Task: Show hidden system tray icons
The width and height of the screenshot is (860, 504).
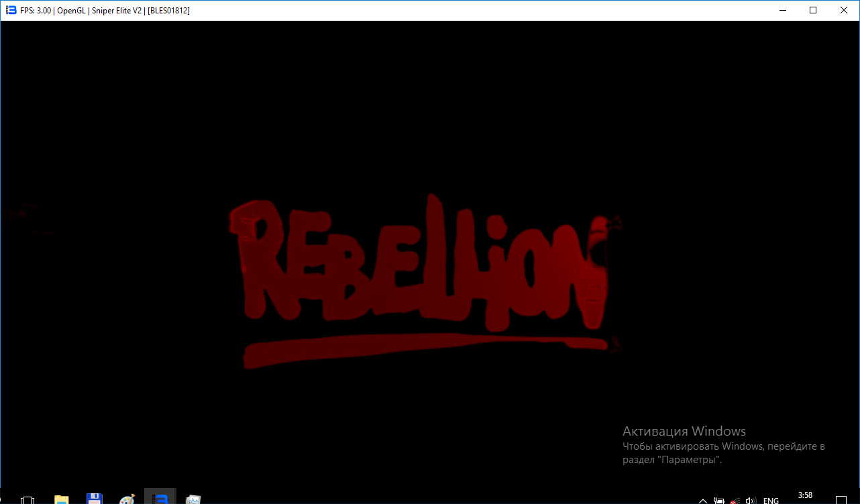Action: point(703,500)
